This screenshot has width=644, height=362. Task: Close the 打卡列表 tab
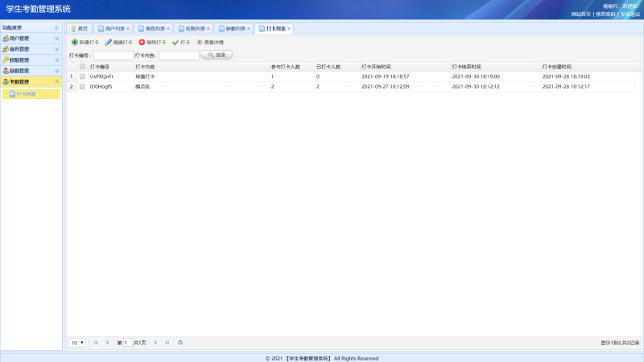pos(289,28)
